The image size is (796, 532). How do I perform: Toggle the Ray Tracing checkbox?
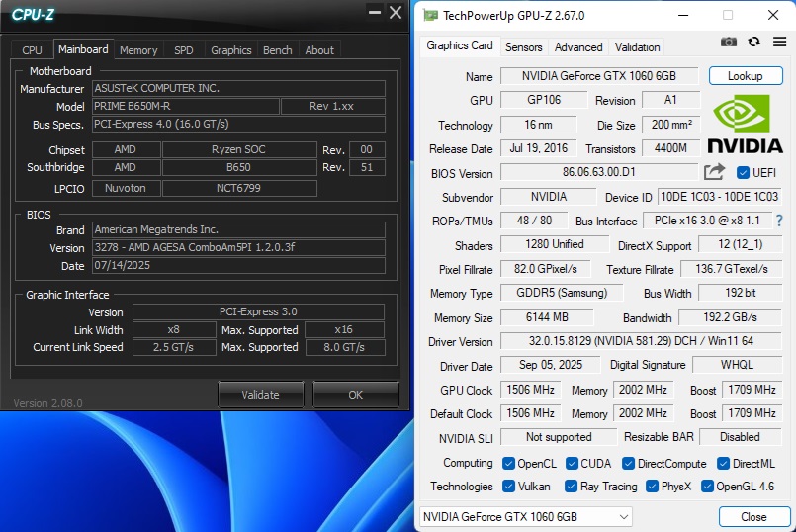point(572,486)
